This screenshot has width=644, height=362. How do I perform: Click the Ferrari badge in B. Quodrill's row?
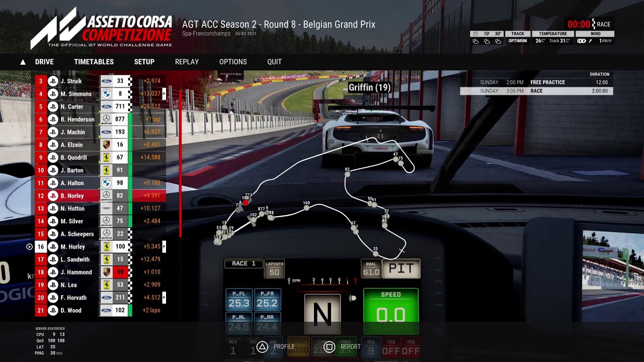(x=106, y=157)
